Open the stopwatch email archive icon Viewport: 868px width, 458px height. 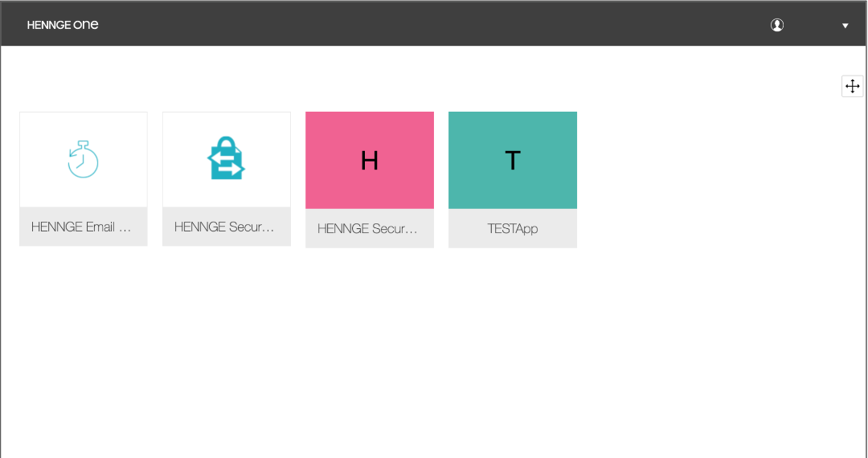coord(83,159)
